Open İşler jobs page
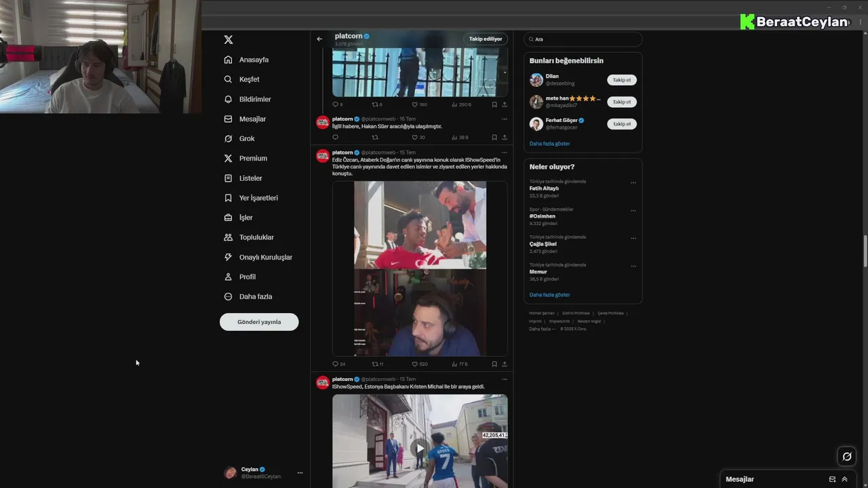 (238, 218)
